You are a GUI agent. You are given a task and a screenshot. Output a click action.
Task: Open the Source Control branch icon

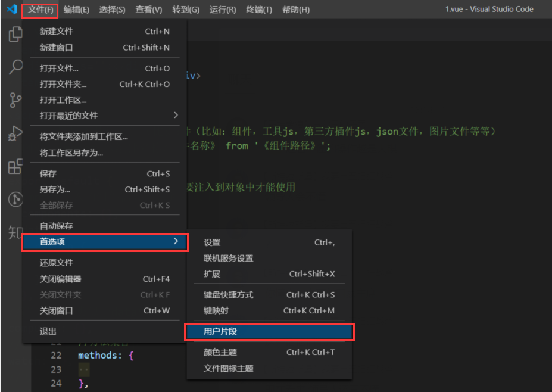click(15, 100)
